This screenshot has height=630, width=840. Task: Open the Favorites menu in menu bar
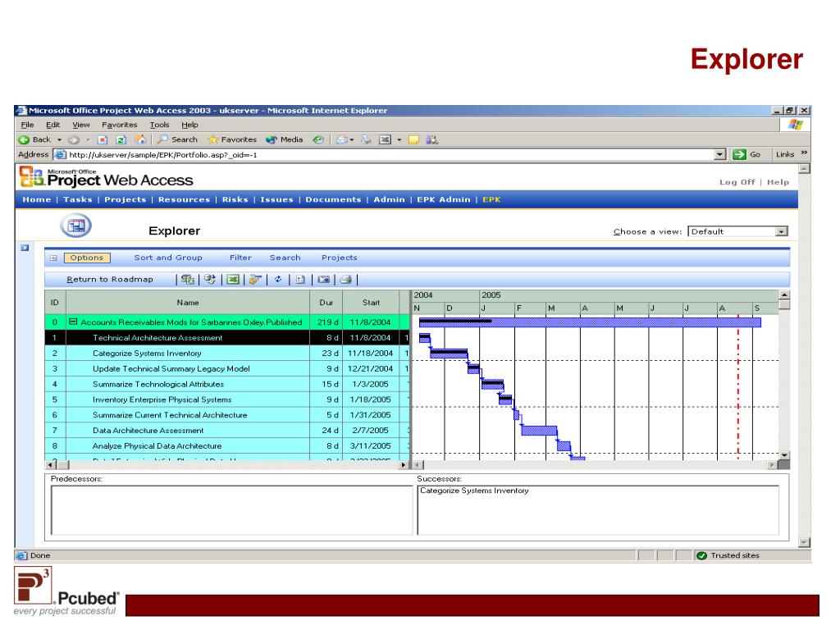tap(120, 125)
